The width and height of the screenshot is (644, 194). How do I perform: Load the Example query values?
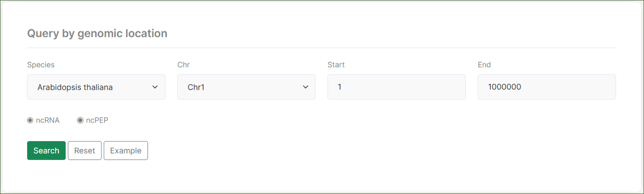[x=125, y=150]
